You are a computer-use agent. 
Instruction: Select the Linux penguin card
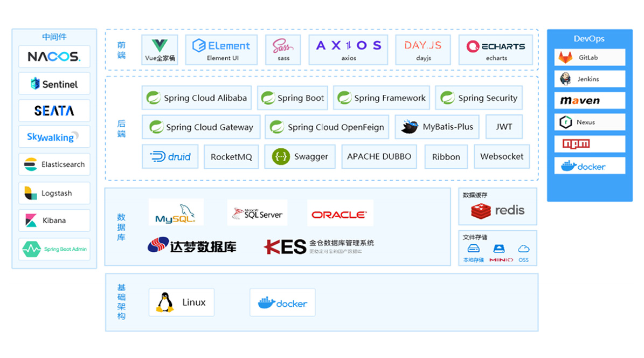[182, 302]
